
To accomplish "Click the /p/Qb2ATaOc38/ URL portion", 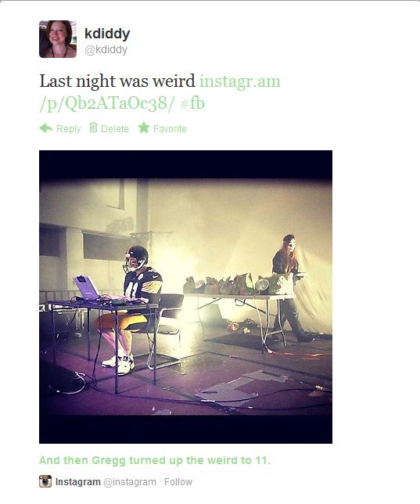I will pyautogui.click(x=107, y=103).
